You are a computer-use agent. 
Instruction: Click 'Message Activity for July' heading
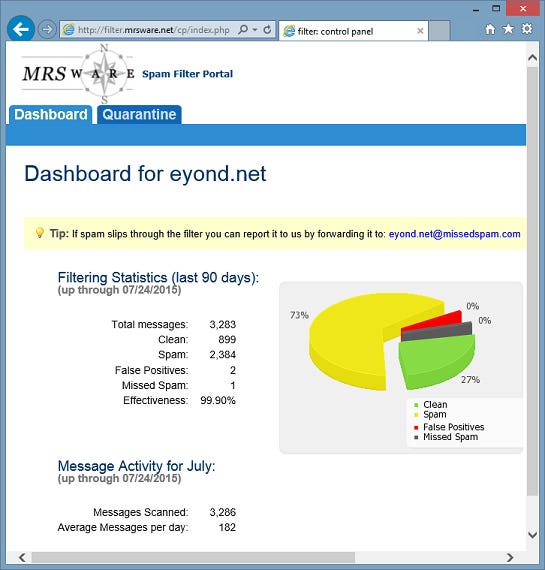click(136, 466)
